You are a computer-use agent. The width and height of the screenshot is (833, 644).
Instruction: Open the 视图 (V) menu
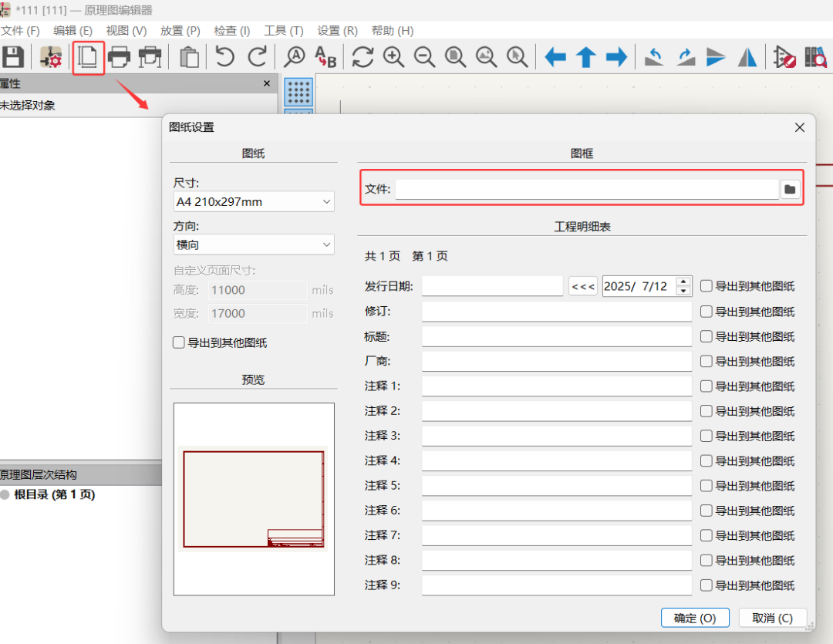click(126, 31)
